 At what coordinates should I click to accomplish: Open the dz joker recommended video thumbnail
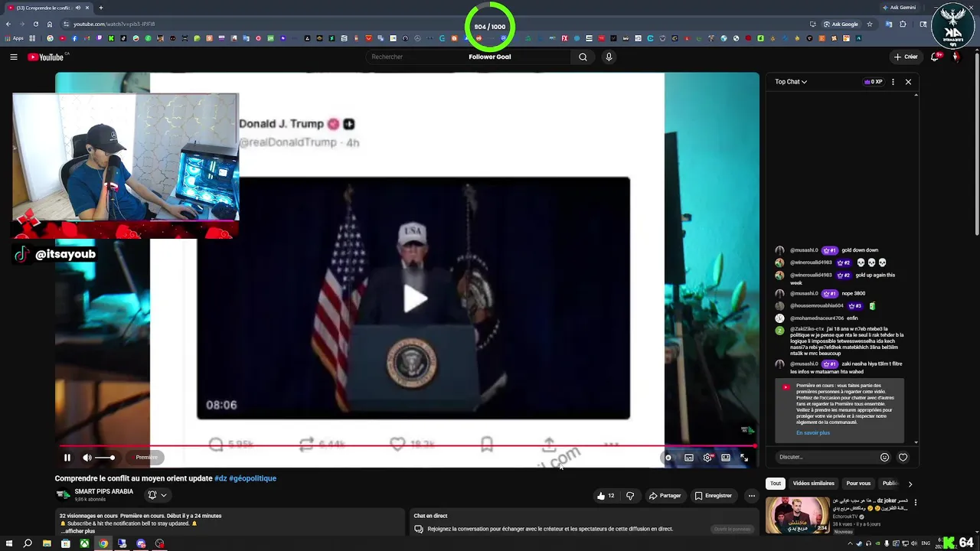tap(798, 515)
